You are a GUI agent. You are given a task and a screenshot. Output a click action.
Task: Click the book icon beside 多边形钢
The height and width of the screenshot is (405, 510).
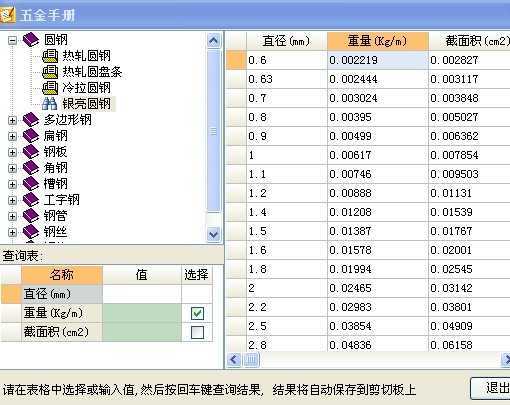point(31,120)
